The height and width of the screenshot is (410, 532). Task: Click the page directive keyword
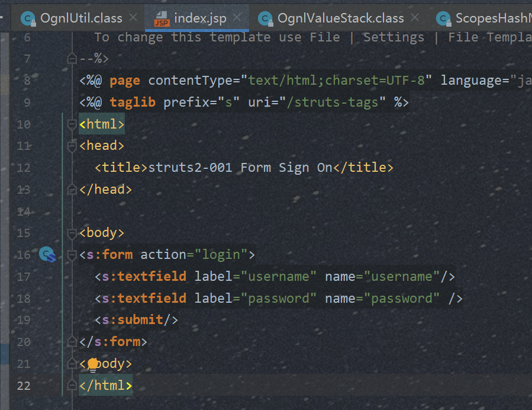tap(125, 81)
